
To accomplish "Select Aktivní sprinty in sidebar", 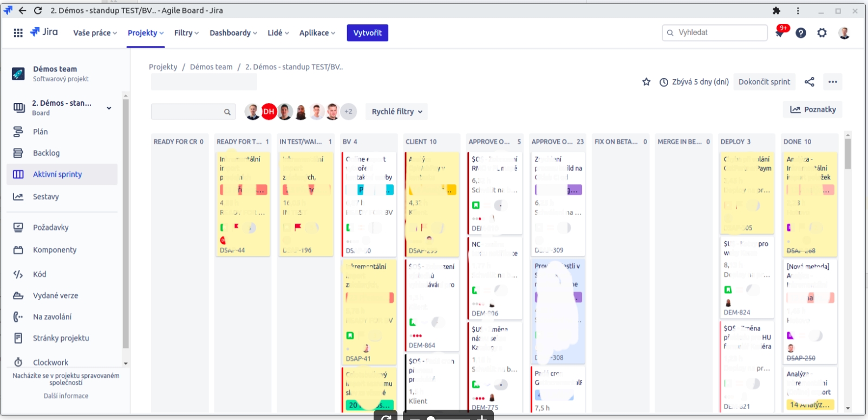I will click(62, 174).
